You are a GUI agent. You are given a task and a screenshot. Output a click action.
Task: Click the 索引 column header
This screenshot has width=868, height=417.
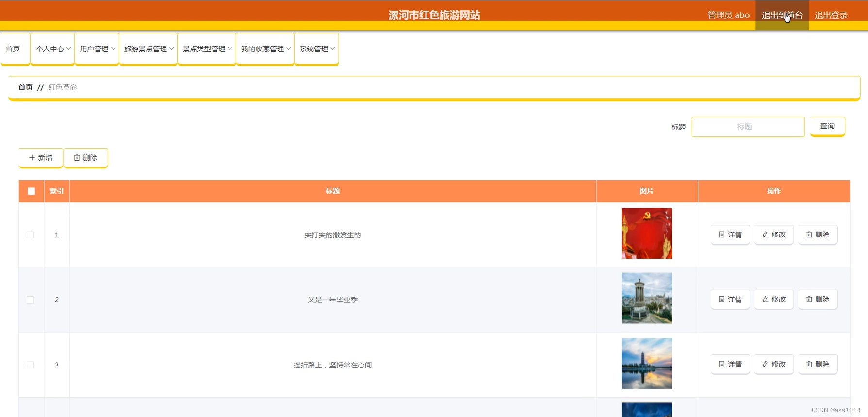(x=57, y=191)
